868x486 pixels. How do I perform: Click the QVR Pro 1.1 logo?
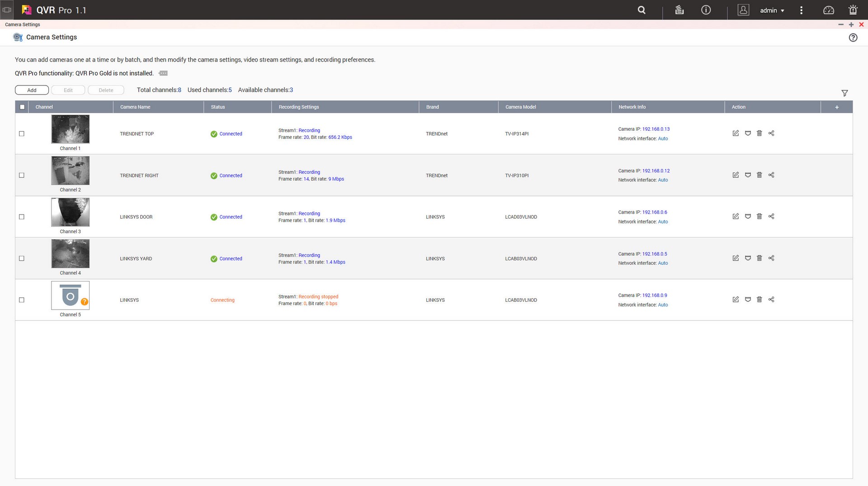54,10
